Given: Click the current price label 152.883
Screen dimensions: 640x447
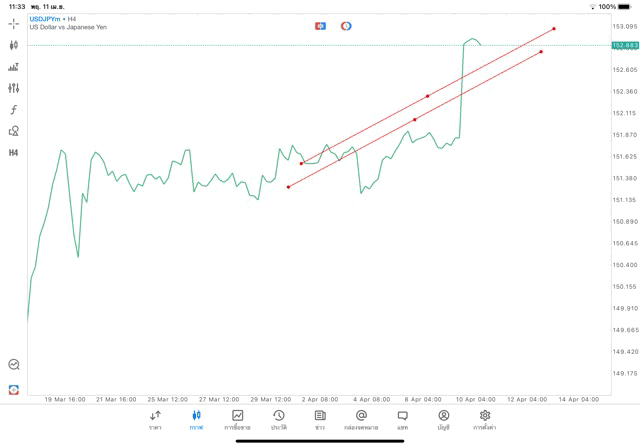Looking at the screenshot, I should [625, 45].
